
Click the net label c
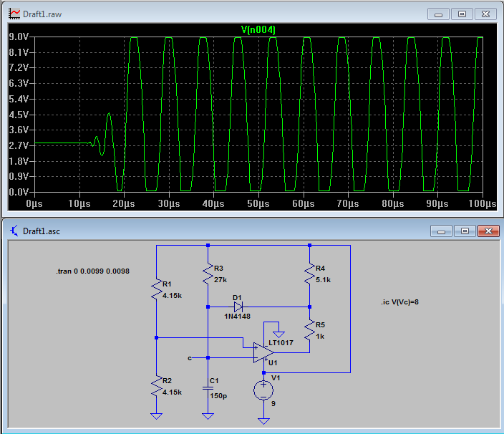point(190,357)
